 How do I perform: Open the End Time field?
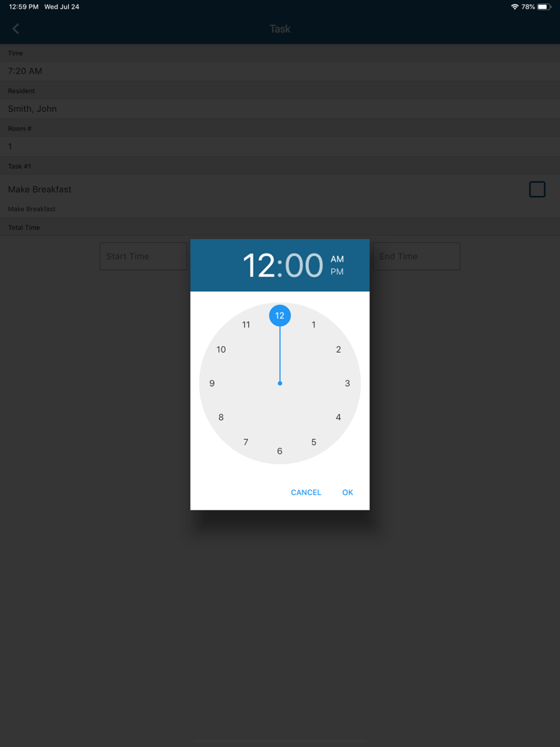click(x=417, y=256)
